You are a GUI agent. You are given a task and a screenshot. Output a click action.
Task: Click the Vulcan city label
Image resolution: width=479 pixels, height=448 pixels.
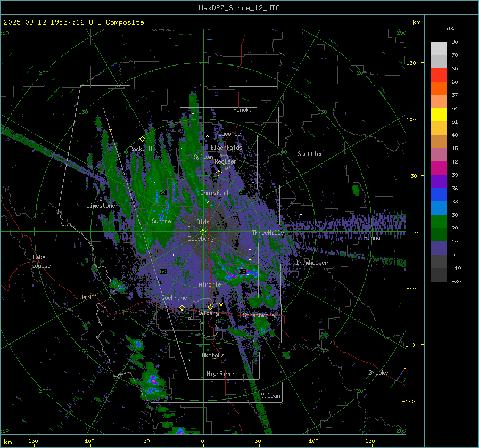click(x=271, y=396)
